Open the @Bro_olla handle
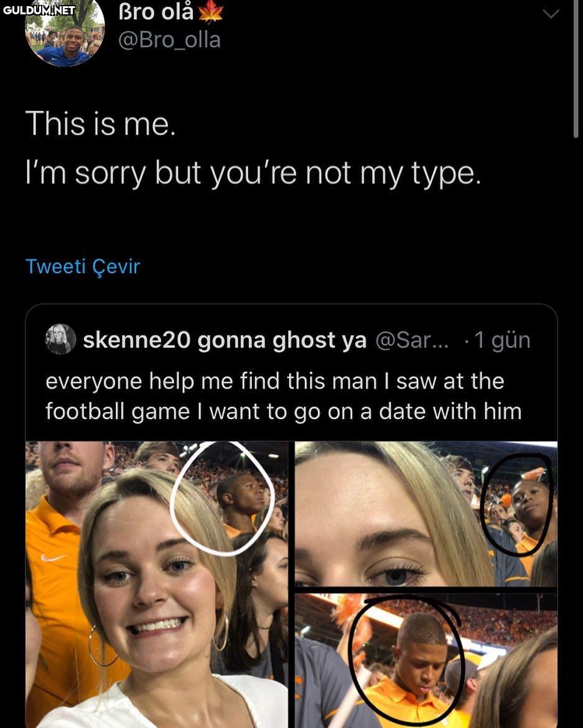The image size is (583, 728). click(169, 40)
